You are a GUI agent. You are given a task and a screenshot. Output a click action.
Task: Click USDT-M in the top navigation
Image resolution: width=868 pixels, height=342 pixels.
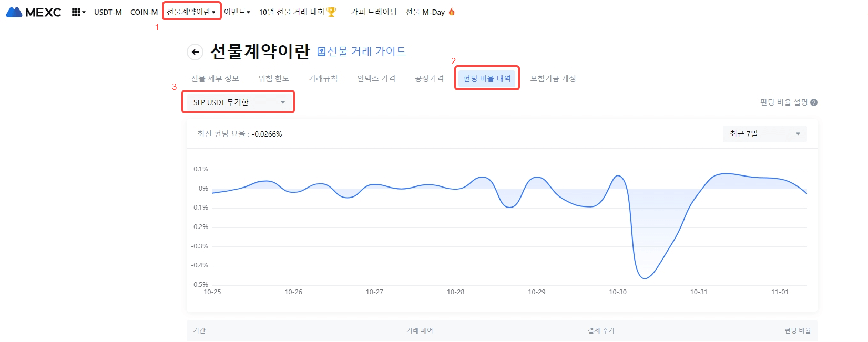(108, 12)
